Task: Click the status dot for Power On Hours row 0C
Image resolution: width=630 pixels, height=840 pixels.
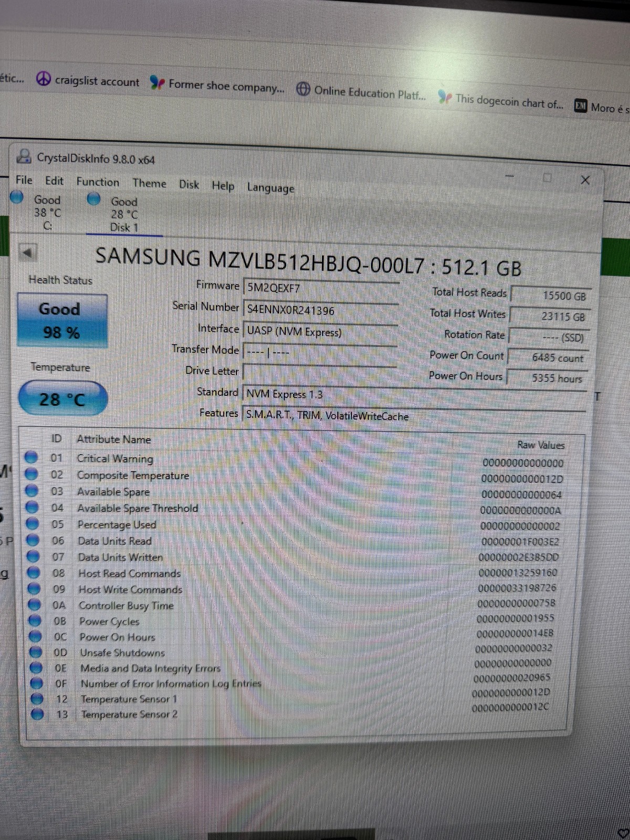Action: pyautogui.click(x=36, y=636)
